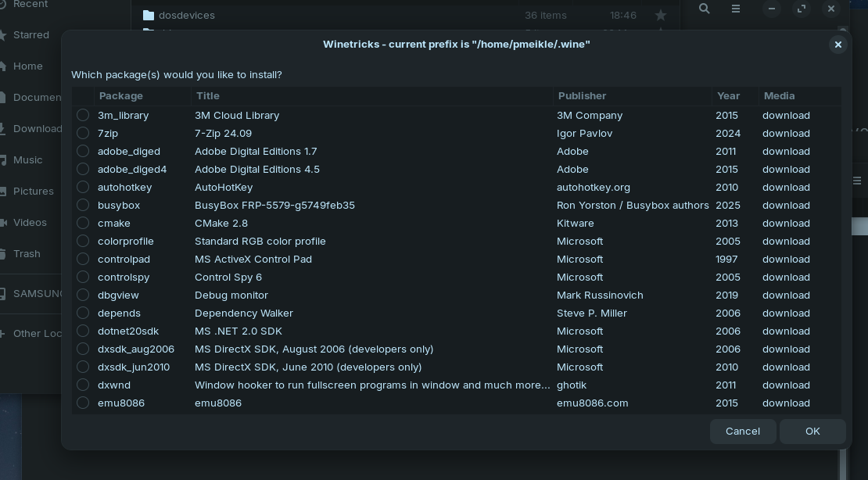Open Starred in file manager sidebar
The width and height of the screenshot is (868, 480).
[x=30, y=35]
